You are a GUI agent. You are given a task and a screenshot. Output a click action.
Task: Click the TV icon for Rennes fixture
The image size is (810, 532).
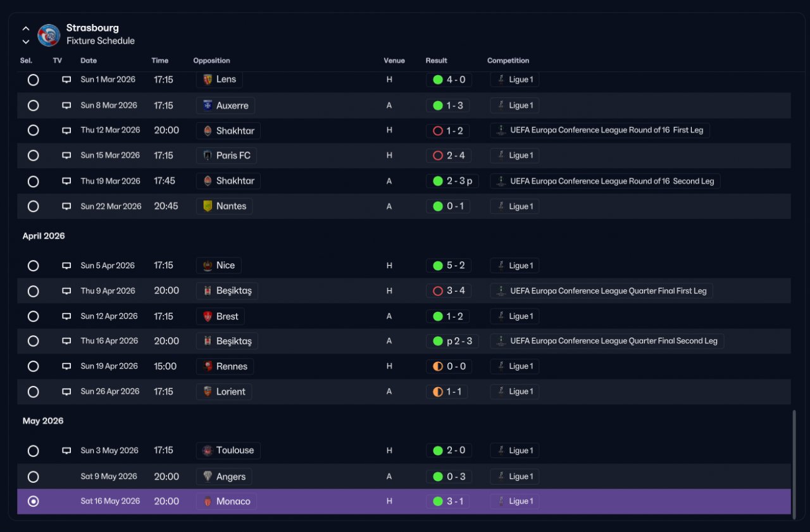[66, 366]
